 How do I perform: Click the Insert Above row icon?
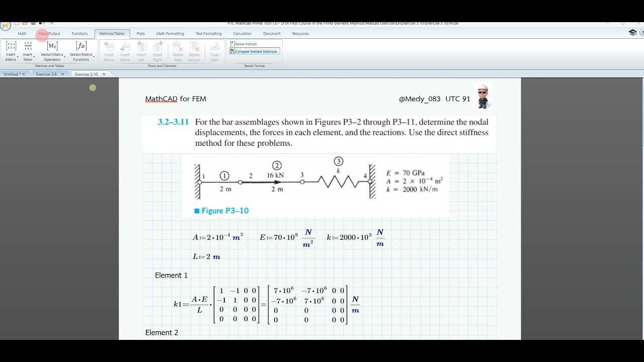[x=109, y=46]
